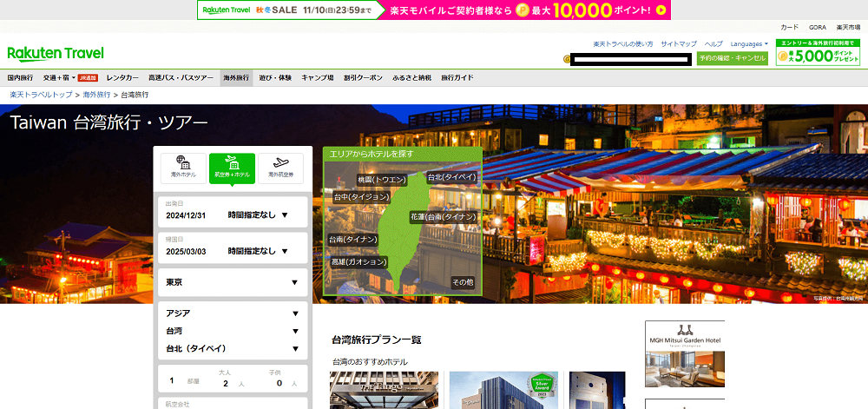
Task: Select the 航空券+ホテル icon tab
Action: pos(232,167)
